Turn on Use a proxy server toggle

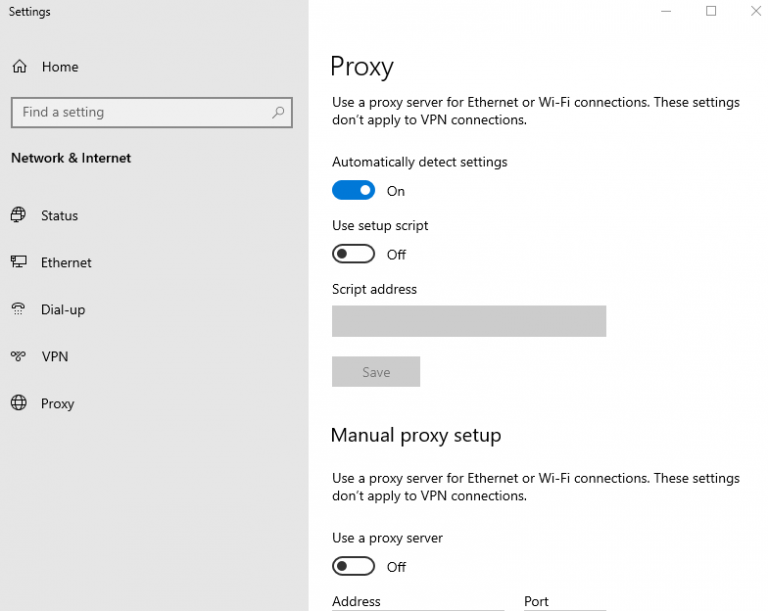353,566
